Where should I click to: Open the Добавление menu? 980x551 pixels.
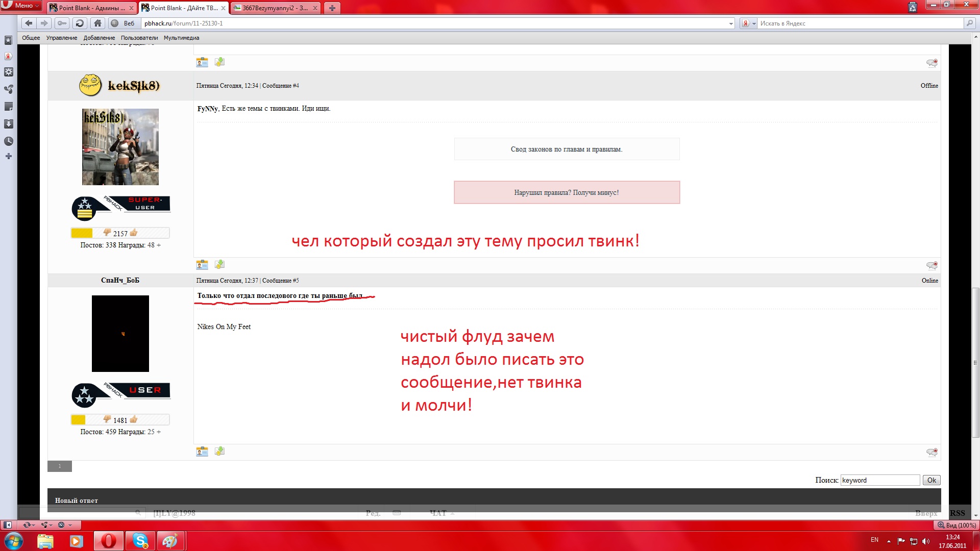tap(99, 38)
